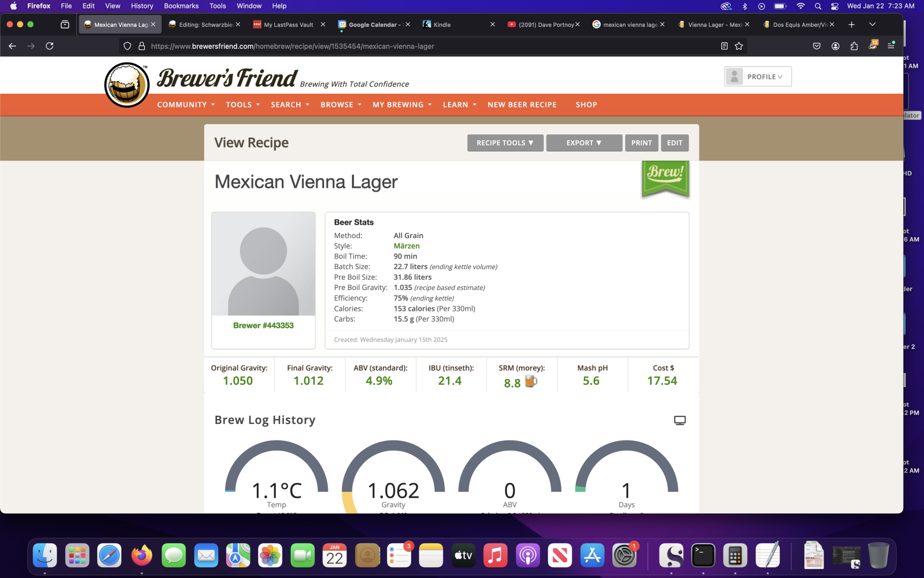Screen dimensions: 924x578
Task: Click the Edit recipe button
Action: [x=674, y=143]
